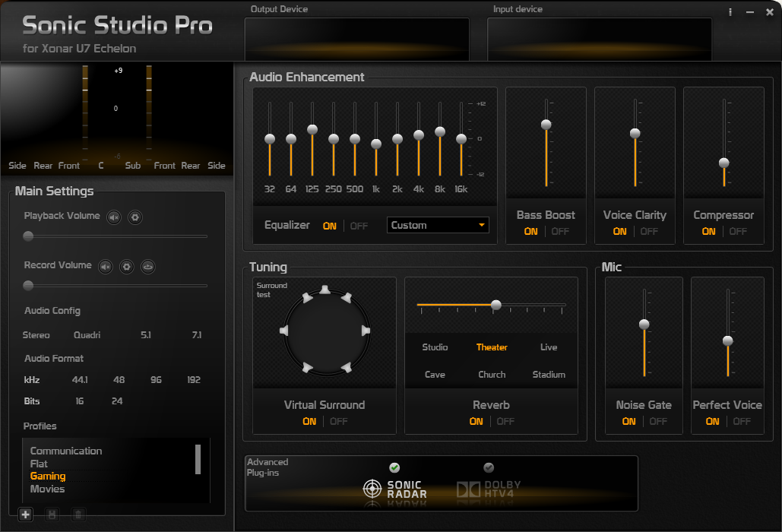Click the Playback Volume slider handle
This screenshot has width=782, height=532.
28,236
